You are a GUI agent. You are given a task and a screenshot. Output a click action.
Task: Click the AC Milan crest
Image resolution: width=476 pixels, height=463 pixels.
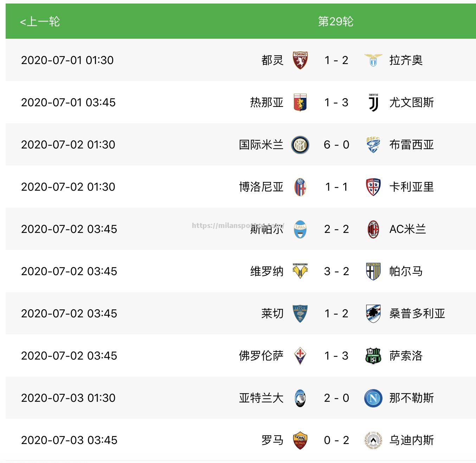373,229
